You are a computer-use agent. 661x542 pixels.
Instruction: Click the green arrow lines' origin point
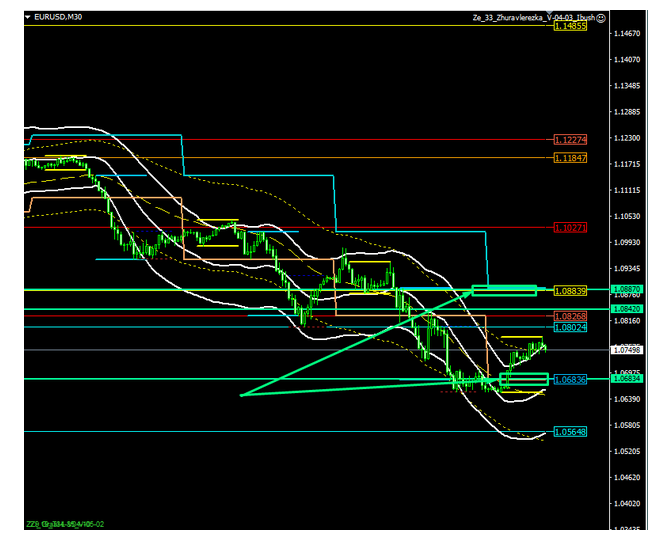point(242,395)
